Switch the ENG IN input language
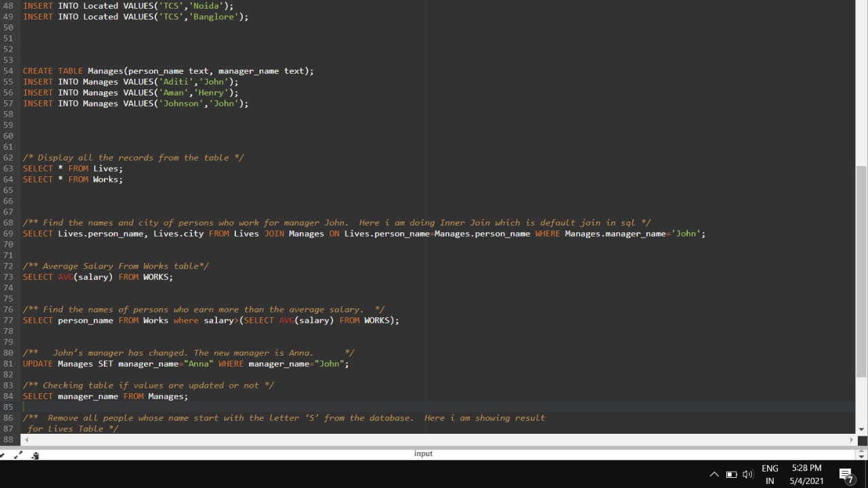868x488 pixels. tap(770, 474)
